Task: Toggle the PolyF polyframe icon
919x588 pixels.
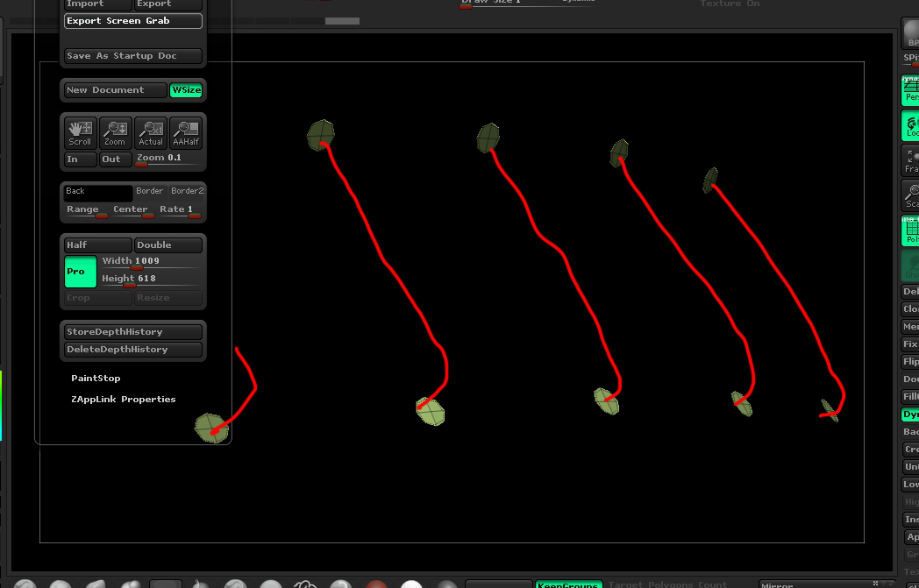Action: (x=910, y=230)
